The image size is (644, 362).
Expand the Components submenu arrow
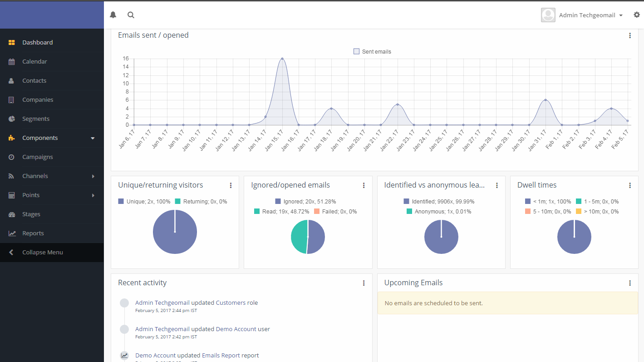click(93, 138)
